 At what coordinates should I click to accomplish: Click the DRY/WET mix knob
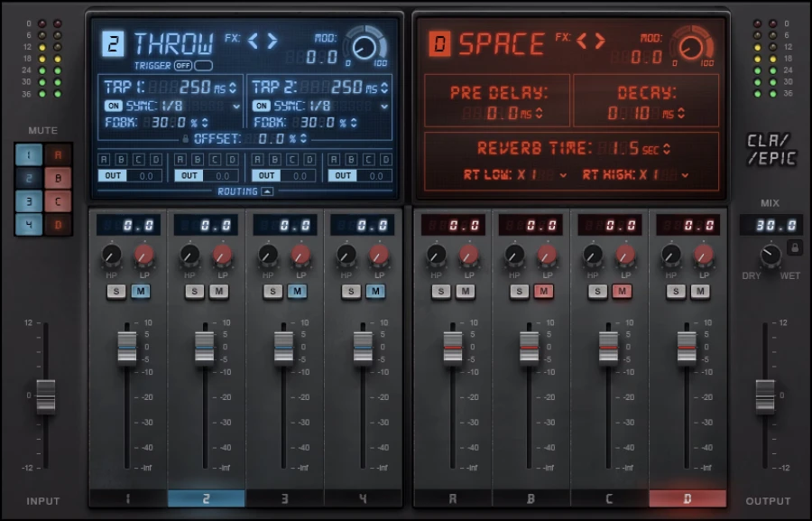click(x=770, y=256)
